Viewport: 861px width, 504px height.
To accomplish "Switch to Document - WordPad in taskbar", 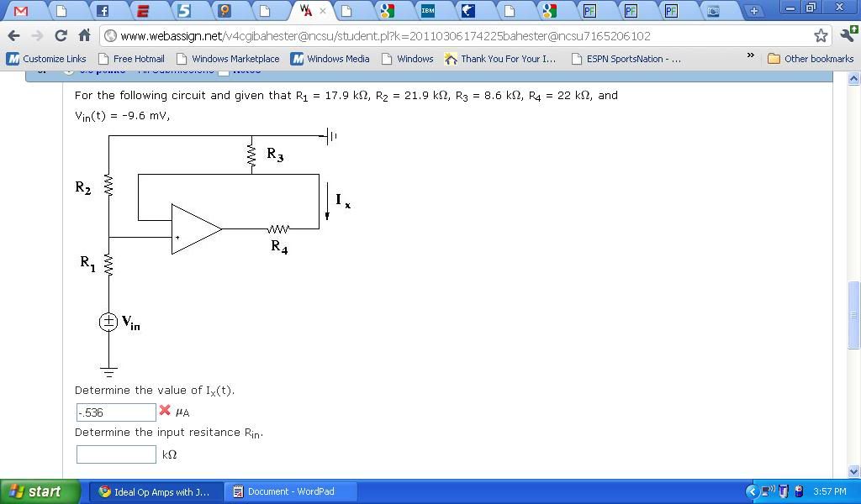I will point(291,491).
